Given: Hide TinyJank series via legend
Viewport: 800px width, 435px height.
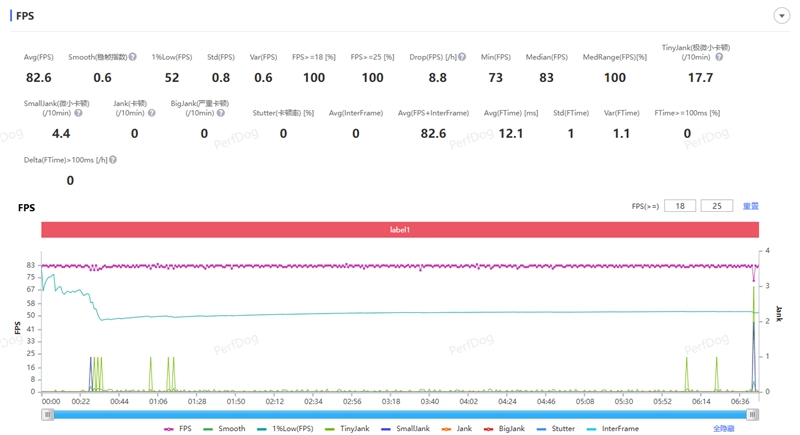Looking at the screenshot, I should click(x=347, y=428).
